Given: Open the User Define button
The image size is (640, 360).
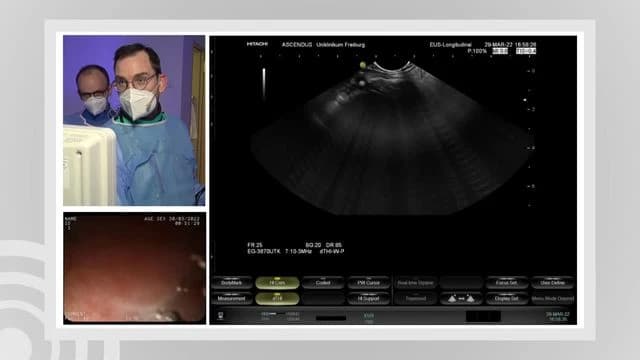Looking at the screenshot, I should [552, 282].
